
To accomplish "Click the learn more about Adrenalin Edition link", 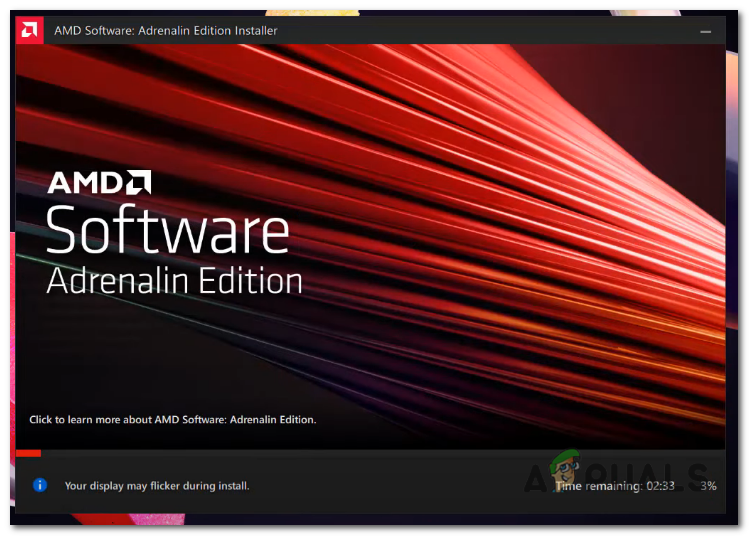I will (172, 419).
